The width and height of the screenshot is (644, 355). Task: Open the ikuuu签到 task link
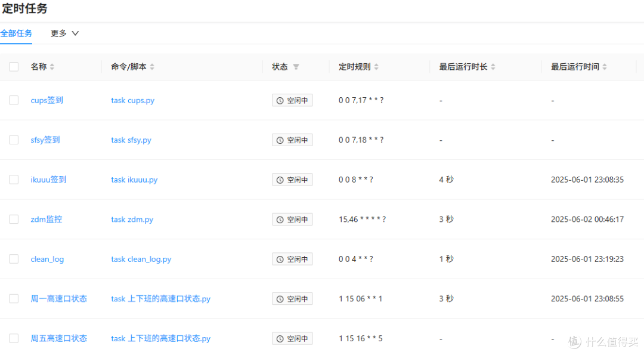point(48,180)
